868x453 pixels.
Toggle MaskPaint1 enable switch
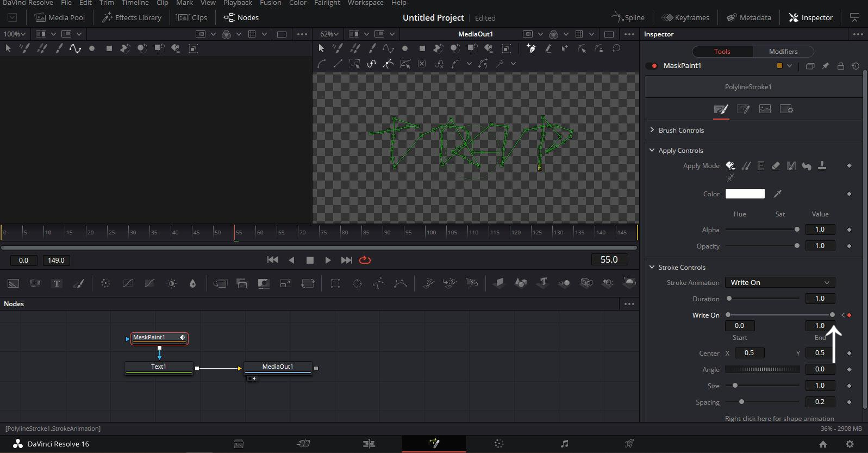652,66
